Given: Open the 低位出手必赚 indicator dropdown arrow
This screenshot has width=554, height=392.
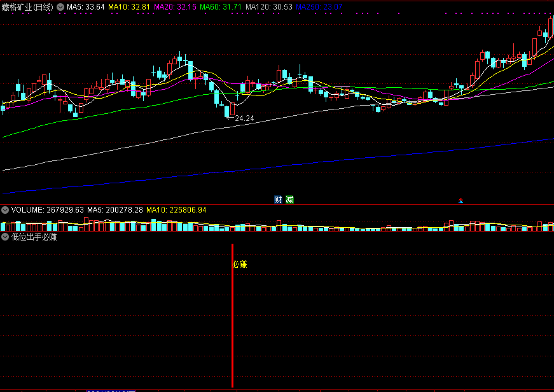Looking at the screenshot, I should pos(5,237).
